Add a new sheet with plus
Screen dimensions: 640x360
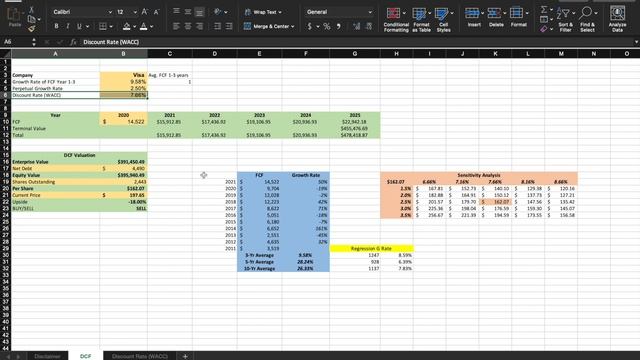(x=185, y=356)
